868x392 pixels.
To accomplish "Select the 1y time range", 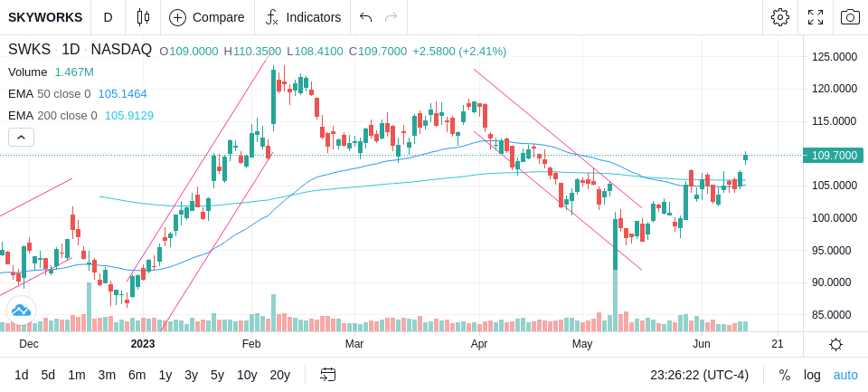I will tap(165, 376).
